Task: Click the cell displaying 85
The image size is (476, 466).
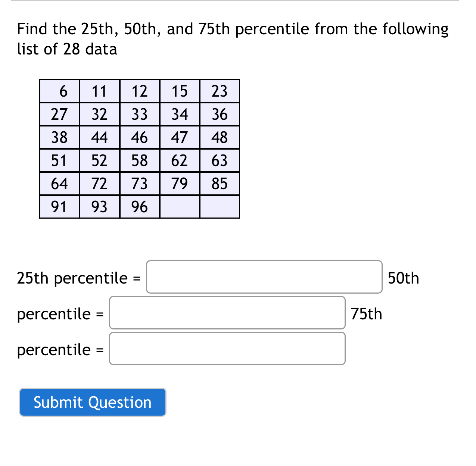Action: point(220,184)
